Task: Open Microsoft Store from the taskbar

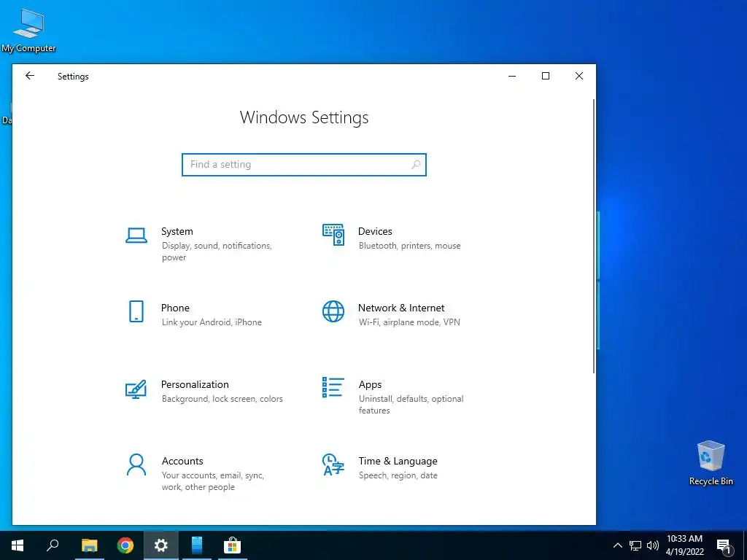Action: tap(233, 545)
